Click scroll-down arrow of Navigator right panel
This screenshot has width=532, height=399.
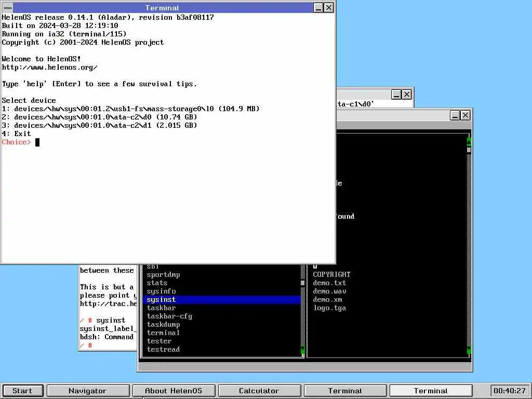(469, 350)
